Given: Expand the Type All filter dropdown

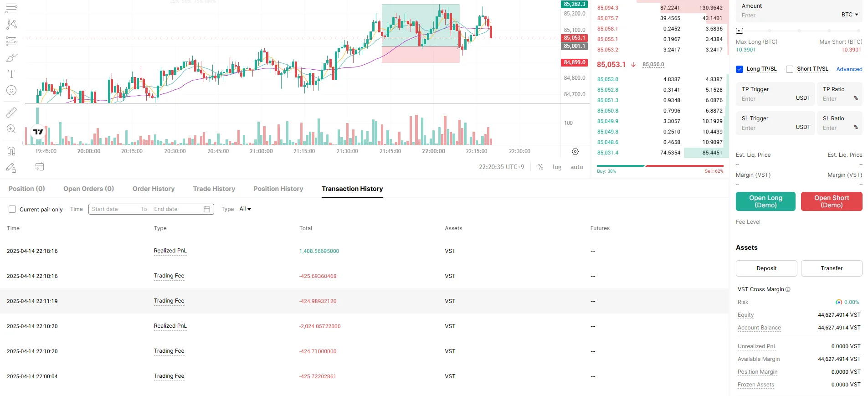Looking at the screenshot, I should [246, 209].
